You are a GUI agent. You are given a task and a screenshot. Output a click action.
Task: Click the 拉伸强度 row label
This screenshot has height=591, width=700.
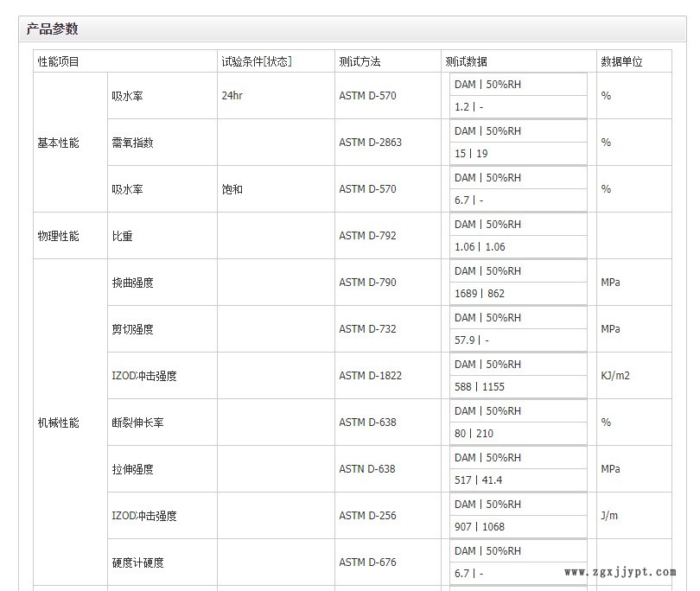(x=132, y=469)
